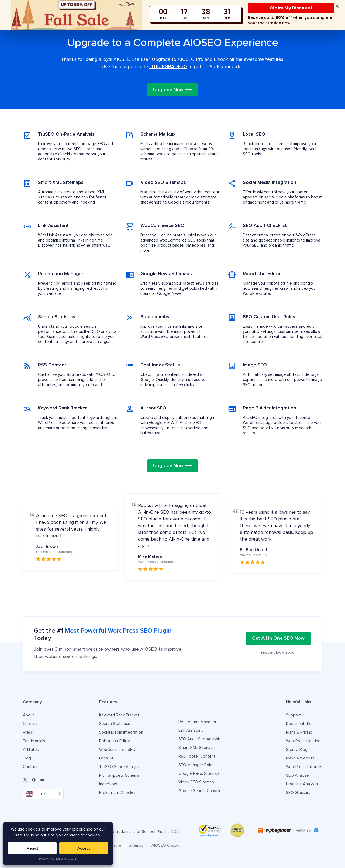Open the YouTube social icon

point(42,780)
